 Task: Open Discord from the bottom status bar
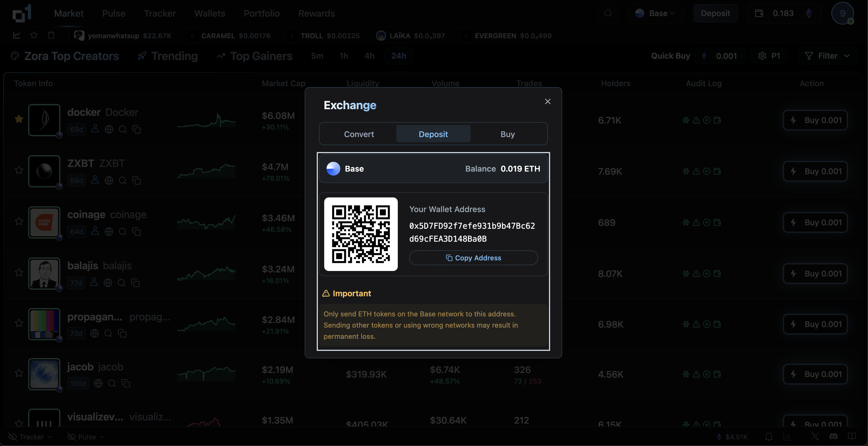(834, 436)
